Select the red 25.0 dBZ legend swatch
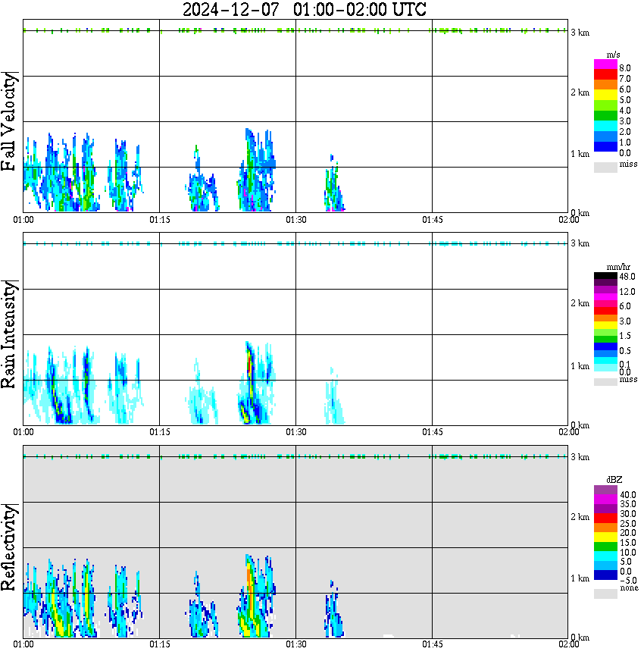 pyautogui.click(x=605, y=519)
